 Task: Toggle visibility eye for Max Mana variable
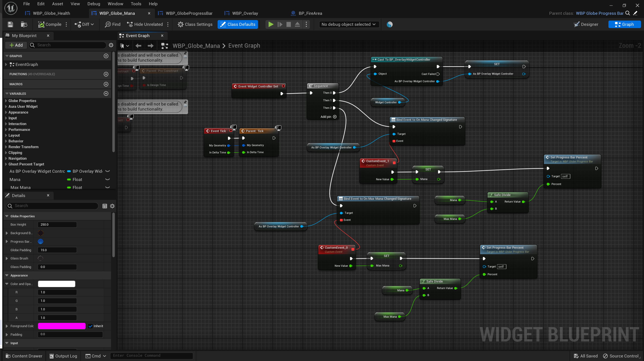click(x=108, y=188)
